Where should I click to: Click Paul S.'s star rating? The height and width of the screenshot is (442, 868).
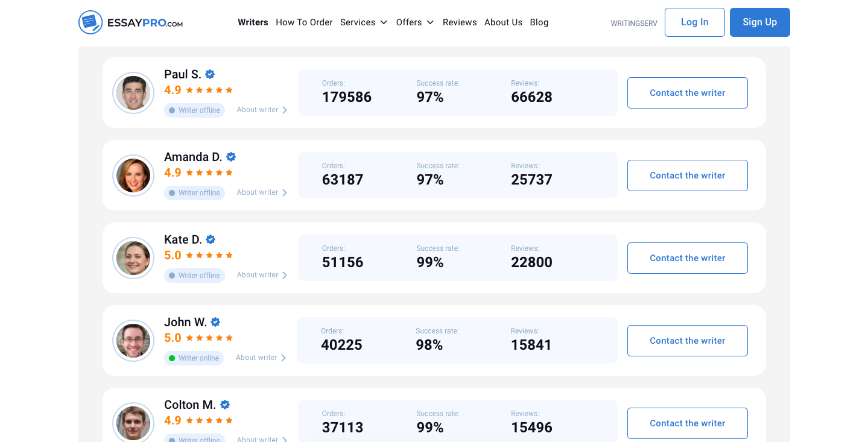[209, 90]
